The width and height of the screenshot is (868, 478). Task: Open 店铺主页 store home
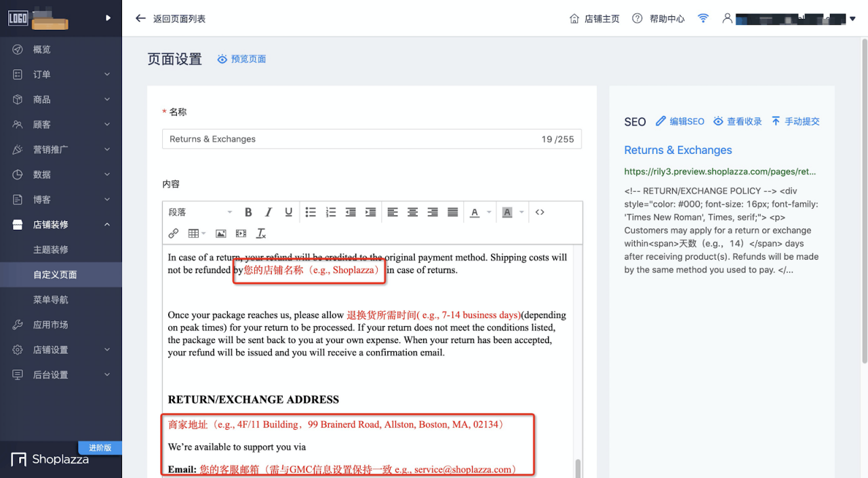(595, 18)
